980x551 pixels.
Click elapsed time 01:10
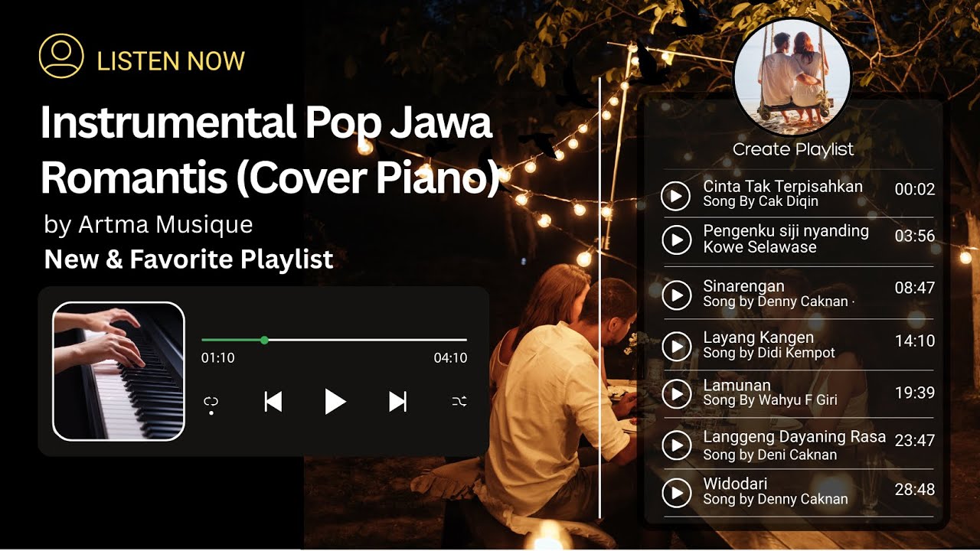click(x=218, y=358)
